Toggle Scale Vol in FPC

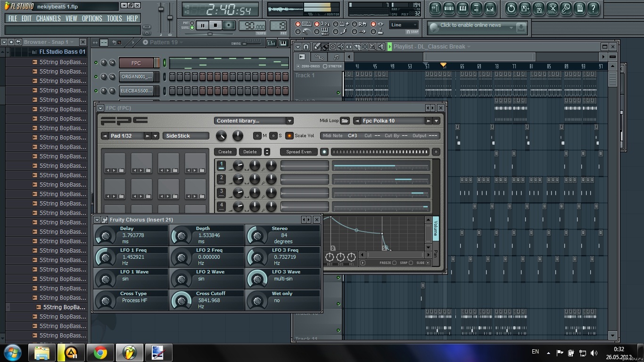289,136
